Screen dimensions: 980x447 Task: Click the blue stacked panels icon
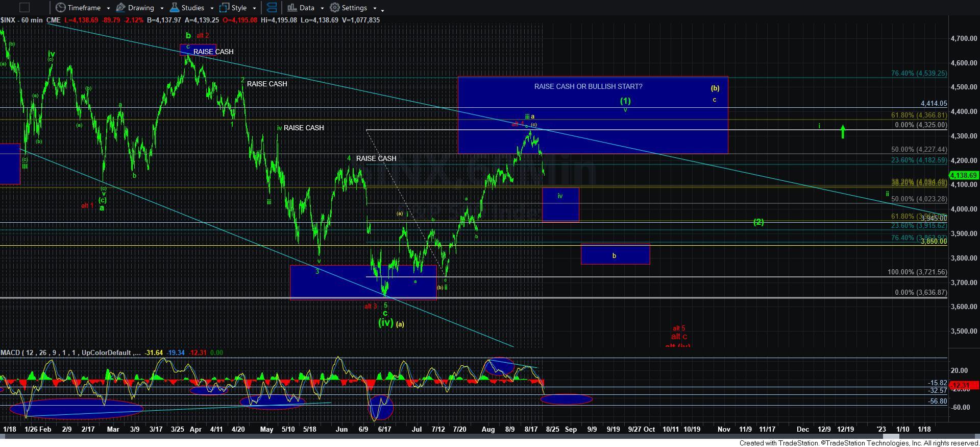click(272, 8)
